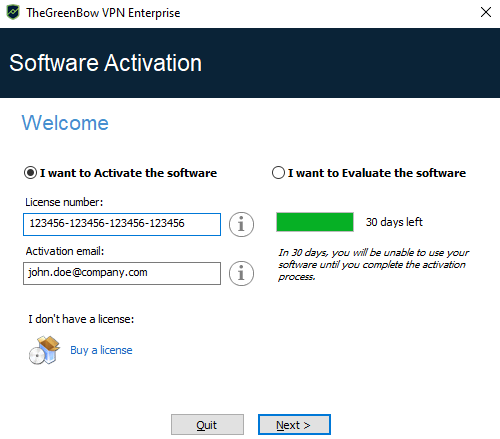Click the 'Next >' button

point(294,425)
